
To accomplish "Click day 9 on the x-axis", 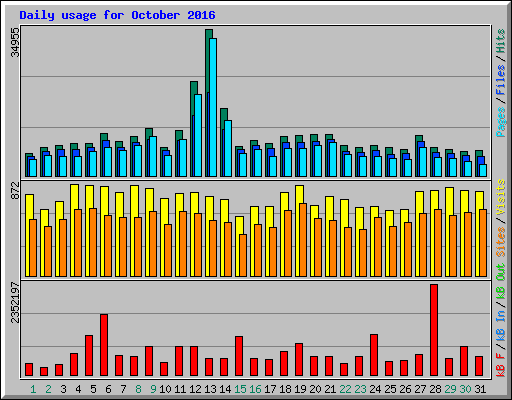I will 153,389.
